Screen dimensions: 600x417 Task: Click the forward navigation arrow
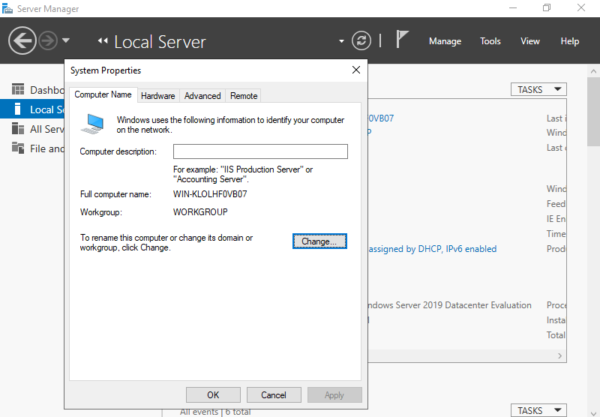tap(48, 41)
